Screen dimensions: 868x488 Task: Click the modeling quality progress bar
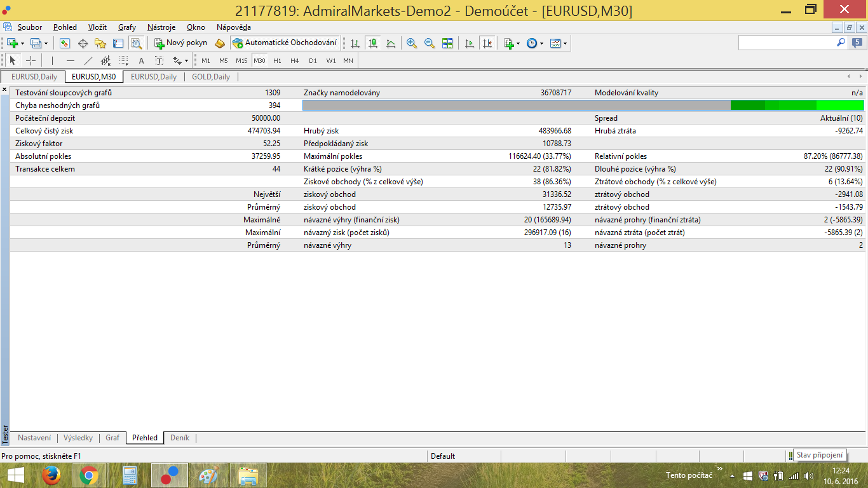coord(583,105)
